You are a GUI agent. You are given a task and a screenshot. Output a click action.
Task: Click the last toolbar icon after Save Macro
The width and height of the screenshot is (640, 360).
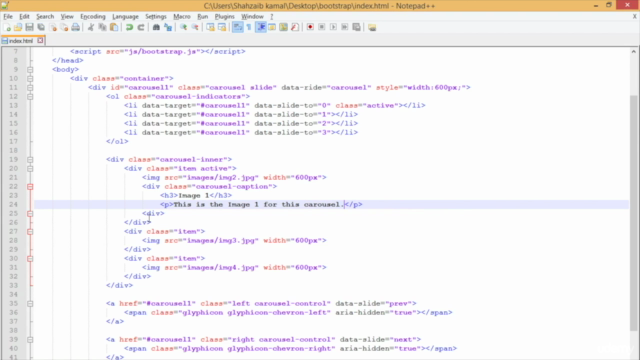pos(372,27)
